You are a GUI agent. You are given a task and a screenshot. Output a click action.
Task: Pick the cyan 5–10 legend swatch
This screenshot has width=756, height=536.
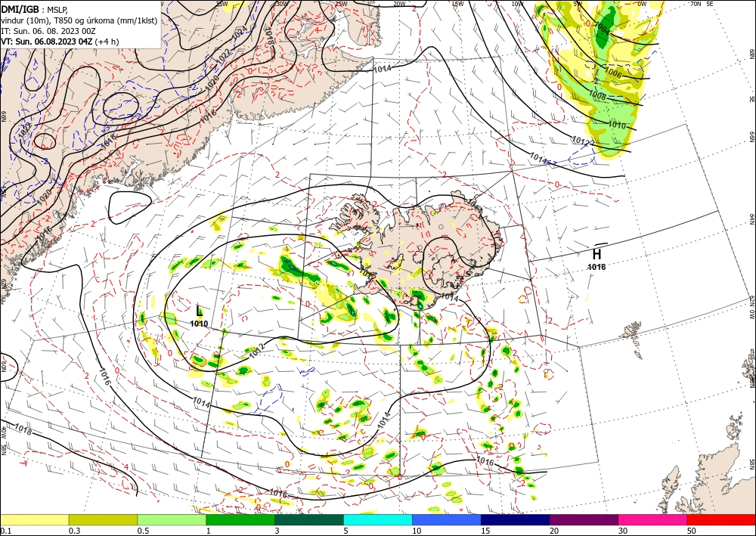point(378,519)
